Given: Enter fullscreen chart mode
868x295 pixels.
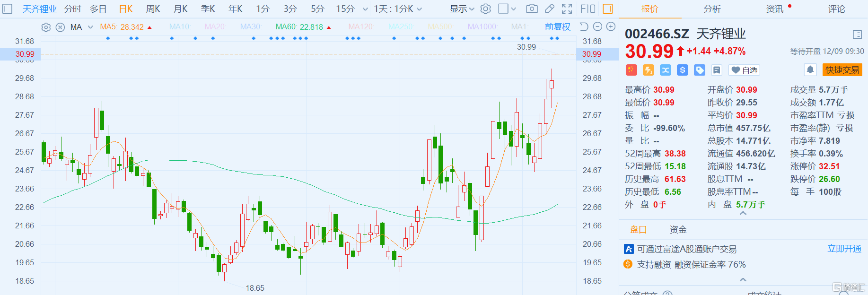Looking at the screenshot, I should 567,9.
